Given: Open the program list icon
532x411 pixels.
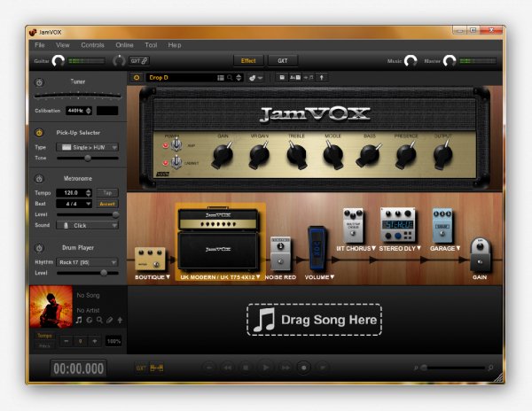Looking at the screenshot, I should click(x=221, y=78).
